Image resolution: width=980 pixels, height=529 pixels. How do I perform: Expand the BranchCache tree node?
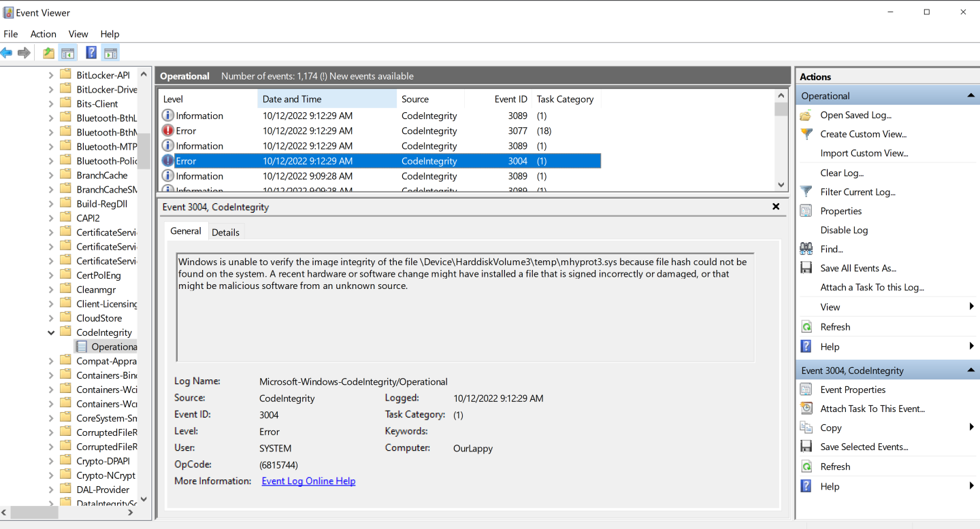point(51,175)
